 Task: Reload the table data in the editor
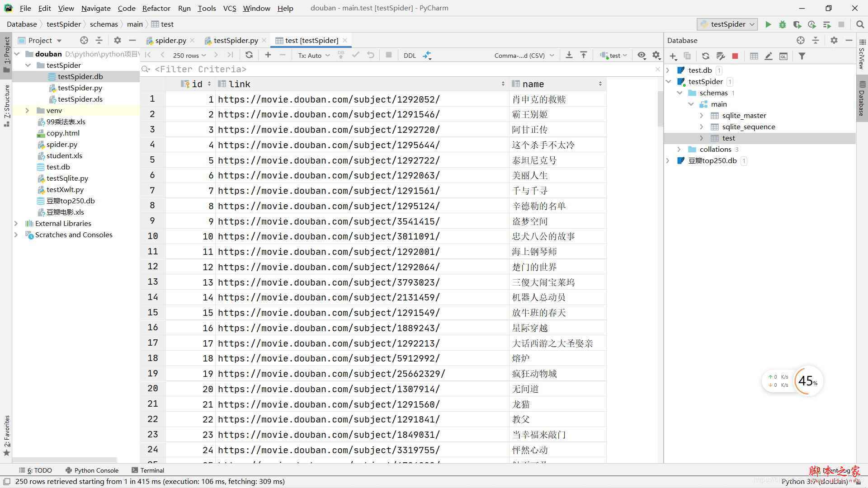249,55
